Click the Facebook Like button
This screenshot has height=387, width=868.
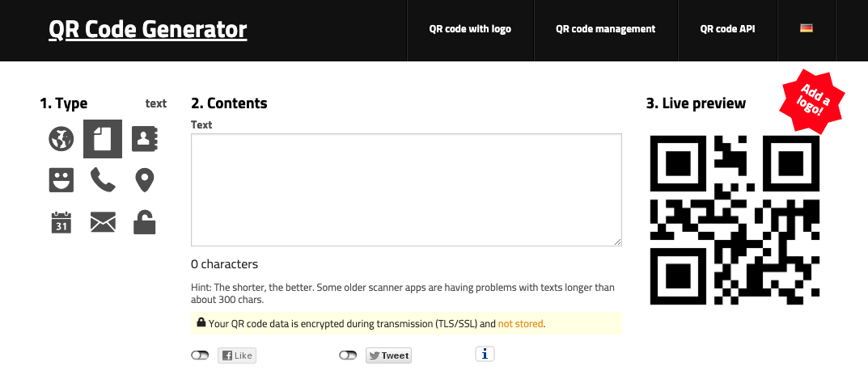[x=237, y=355]
